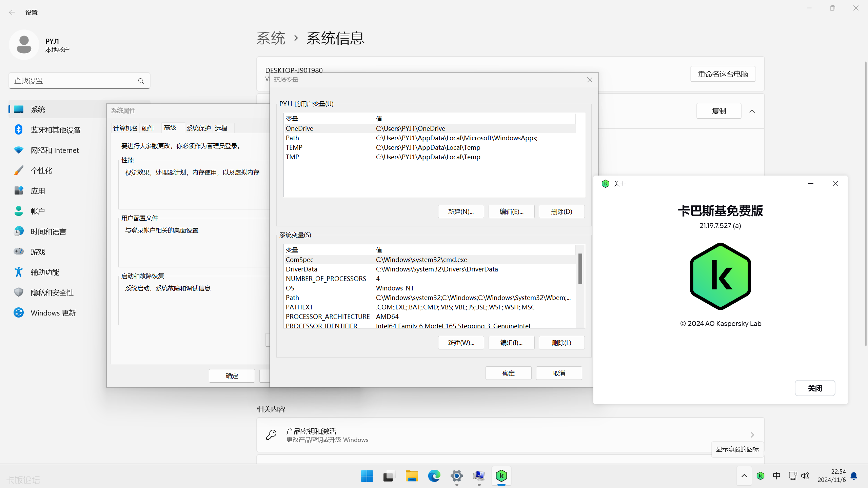Click 系统 breadcrumb in the page header
Image resolution: width=868 pixels, height=488 pixels.
coord(271,38)
